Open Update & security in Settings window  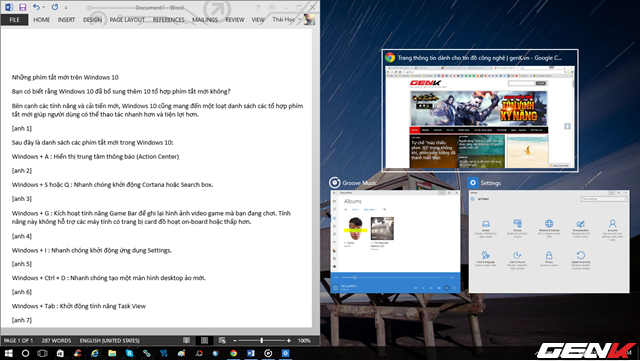coord(581,260)
